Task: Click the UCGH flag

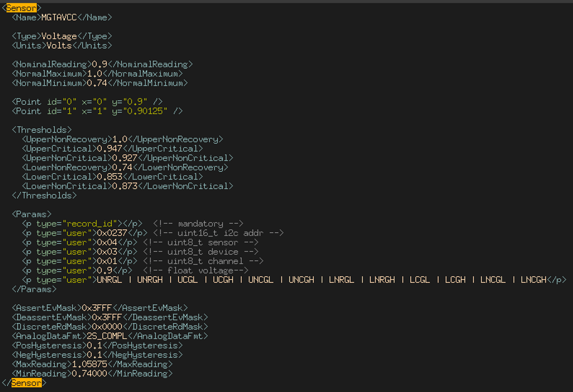Action: 223,280
